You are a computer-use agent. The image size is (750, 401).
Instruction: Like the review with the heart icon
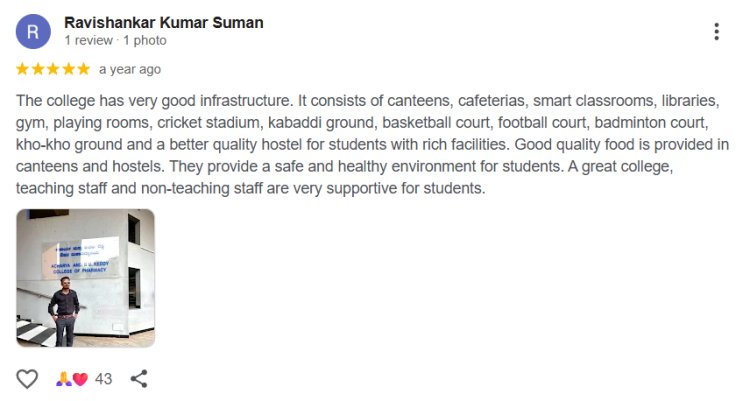(x=27, y=379)
